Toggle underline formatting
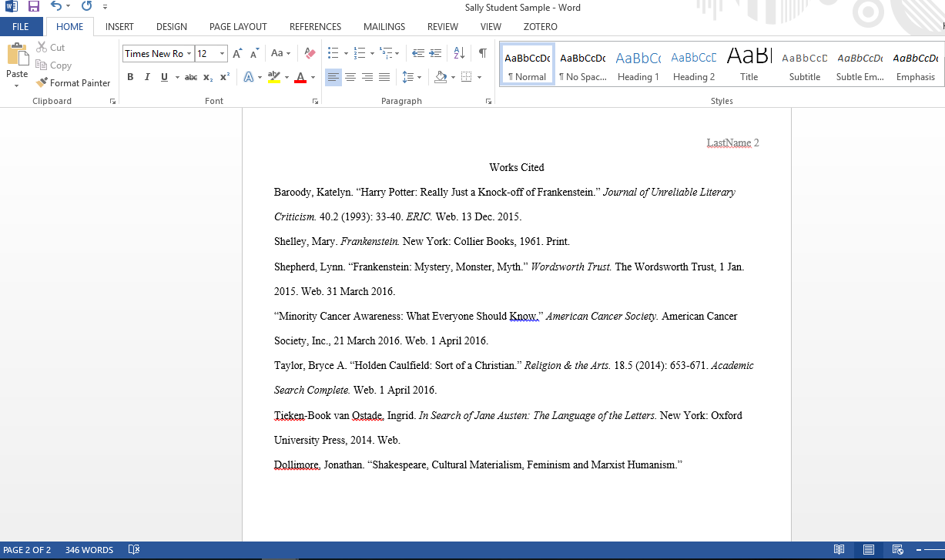 coord(163,76)
